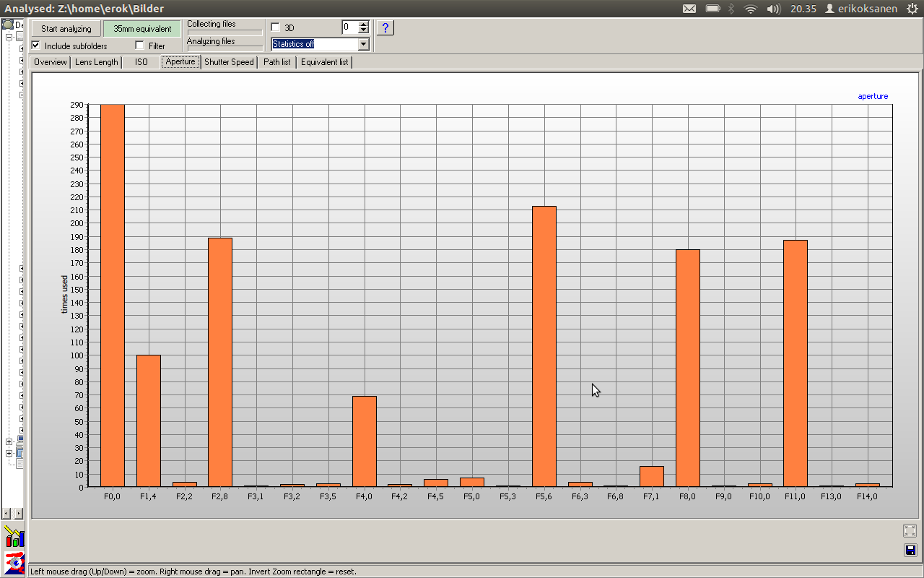Go to the Path list tab

[276, 62]
